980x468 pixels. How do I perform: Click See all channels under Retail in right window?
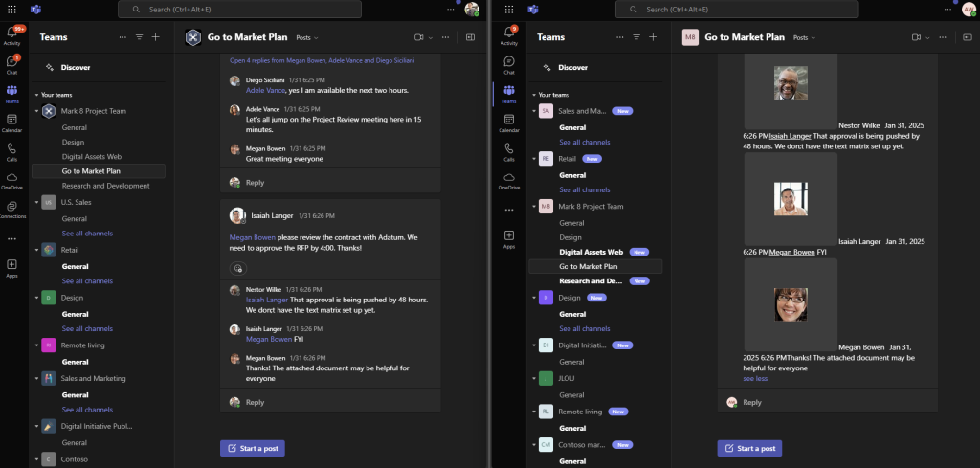[x=585, y=189]
